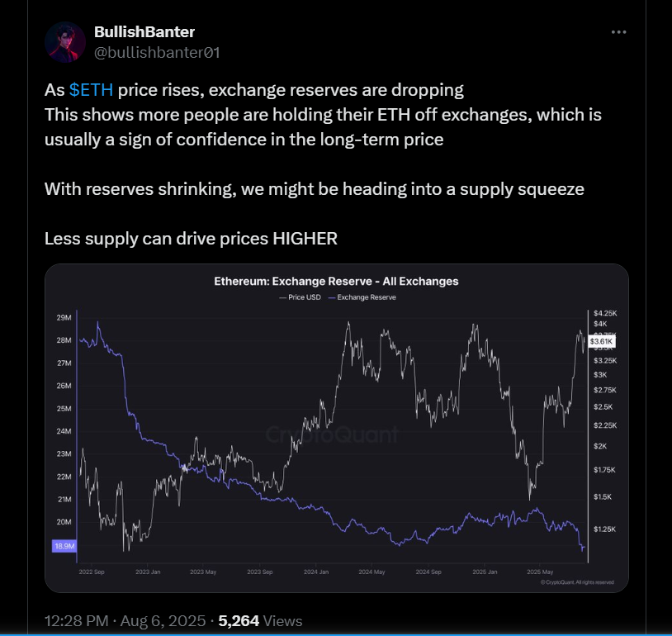Open the Ethereum Exchange Reserve chart image
The image size is (672, 636).
tap(337, 428)
